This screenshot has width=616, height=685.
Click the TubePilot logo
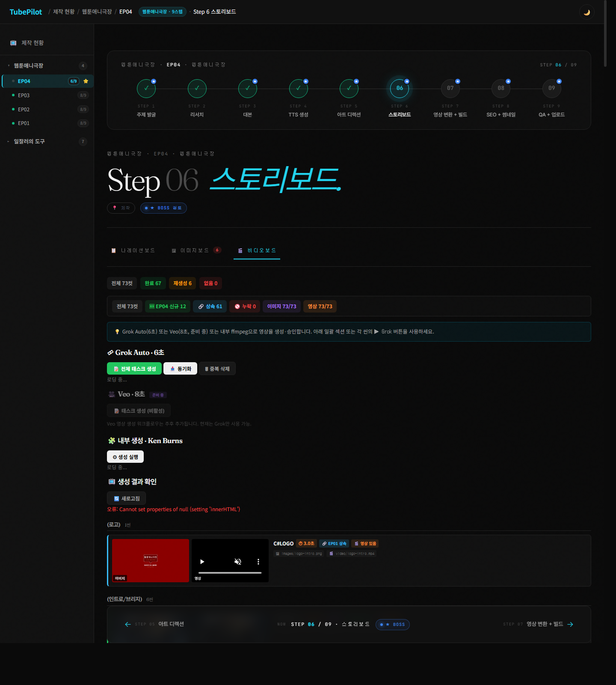(x=26, y=12)
